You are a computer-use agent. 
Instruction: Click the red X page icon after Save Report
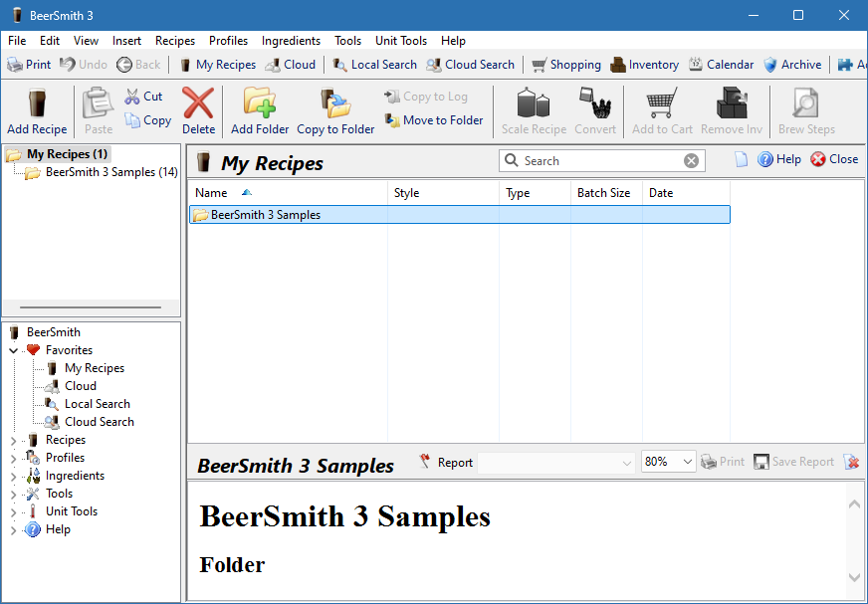(851, 462)
